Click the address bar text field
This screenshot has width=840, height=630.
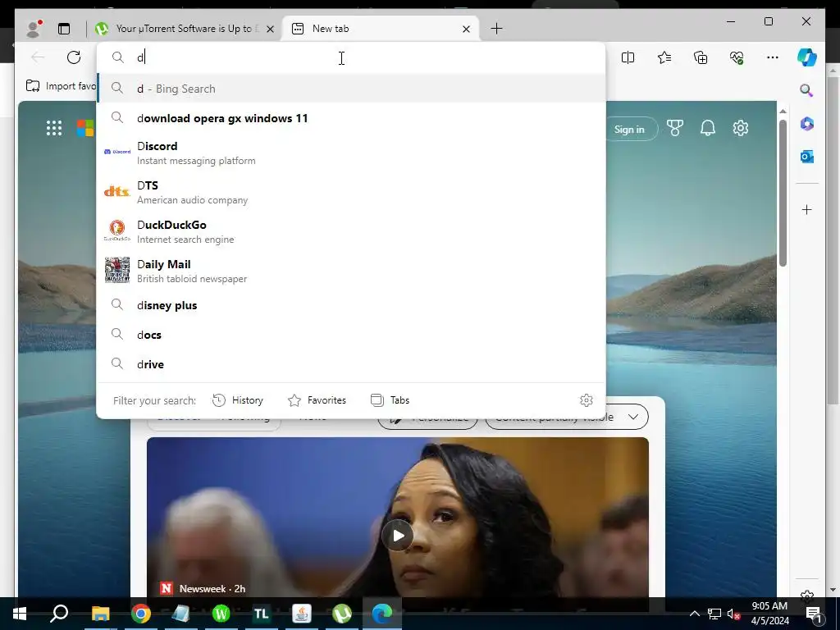[351, 57]
